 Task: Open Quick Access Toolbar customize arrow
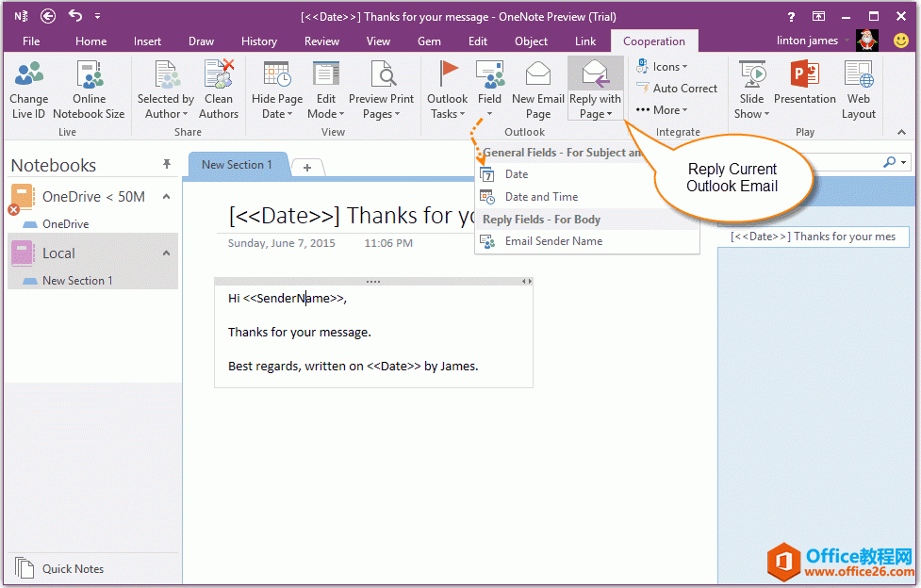97,16
